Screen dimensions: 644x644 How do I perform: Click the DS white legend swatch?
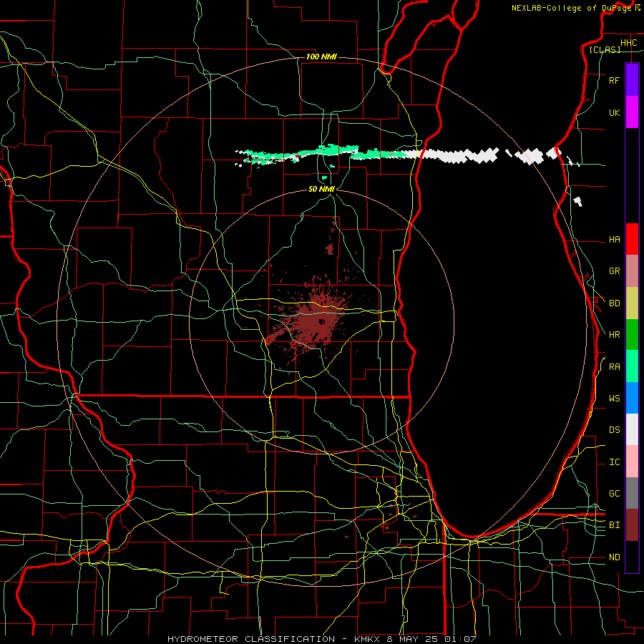click(632, 429)
